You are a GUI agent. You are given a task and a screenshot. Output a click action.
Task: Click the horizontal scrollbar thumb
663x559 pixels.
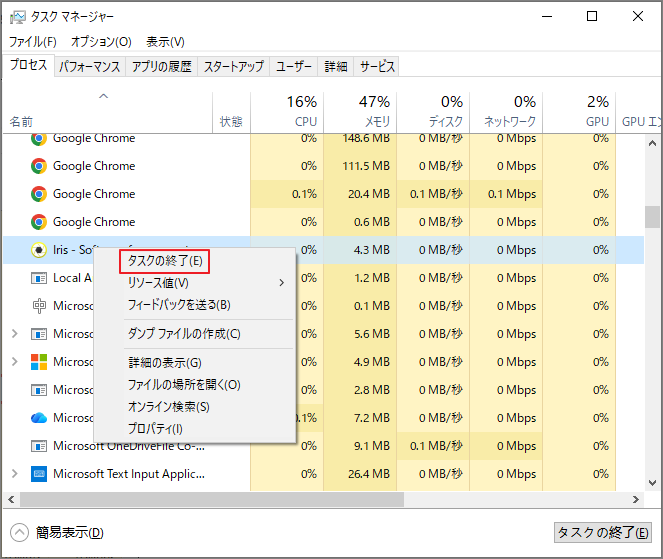tap(211, 499)
